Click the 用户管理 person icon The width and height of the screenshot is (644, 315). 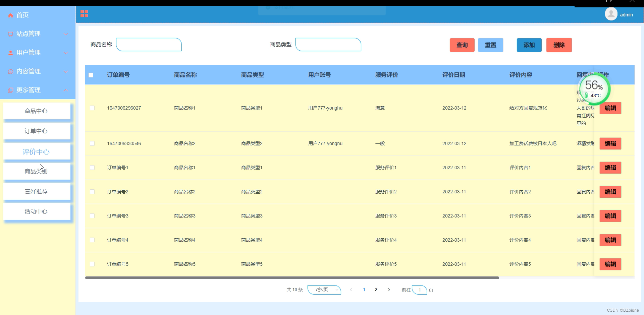tap(11, 53)
